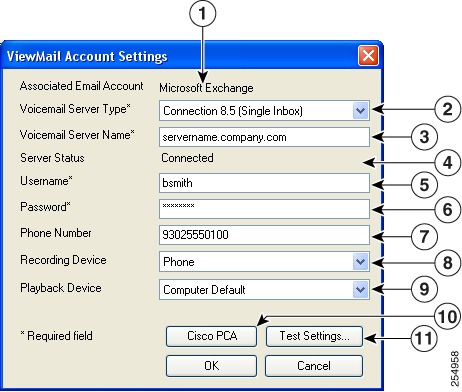Click the Associated Email Account label
The image size is (462, 392).
pos(81,86)
